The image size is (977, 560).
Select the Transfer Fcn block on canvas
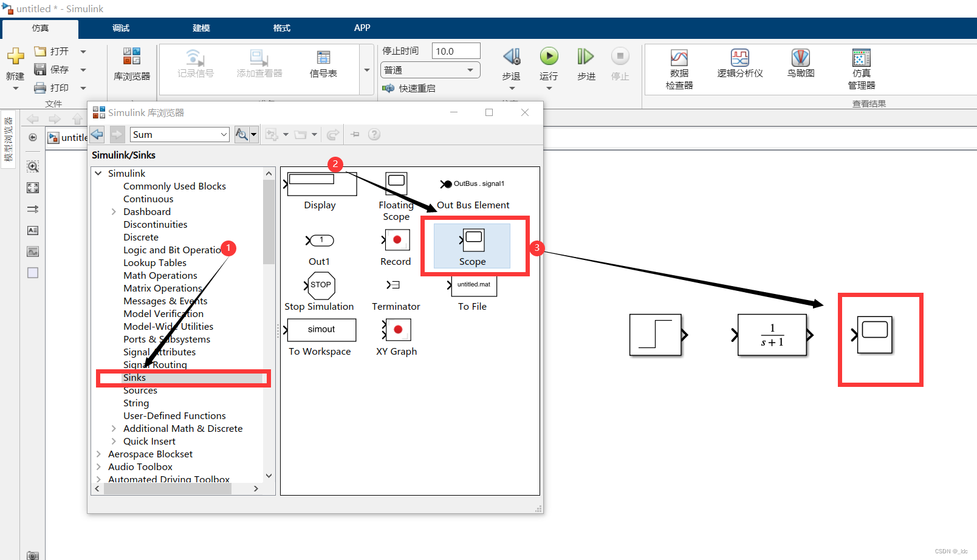772,335
